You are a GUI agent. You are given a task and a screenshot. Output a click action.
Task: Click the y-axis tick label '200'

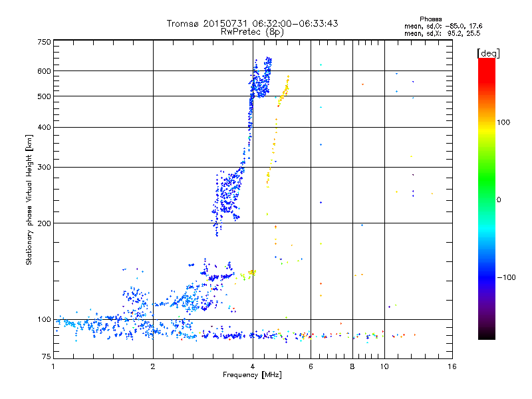[x=44, y=223]
